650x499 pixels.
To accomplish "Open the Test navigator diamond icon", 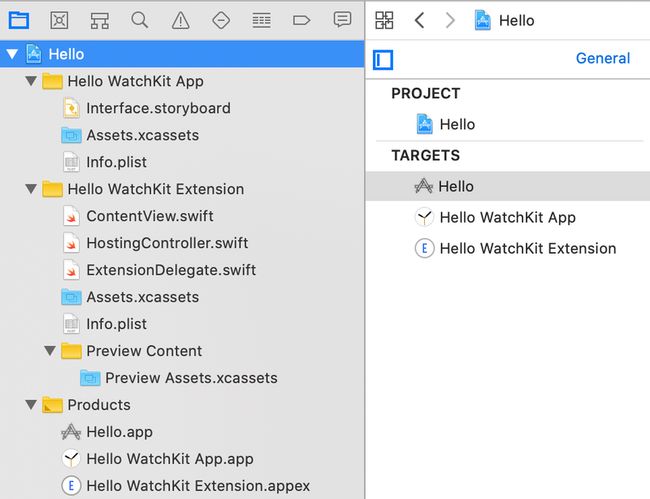I will point(221,20).
